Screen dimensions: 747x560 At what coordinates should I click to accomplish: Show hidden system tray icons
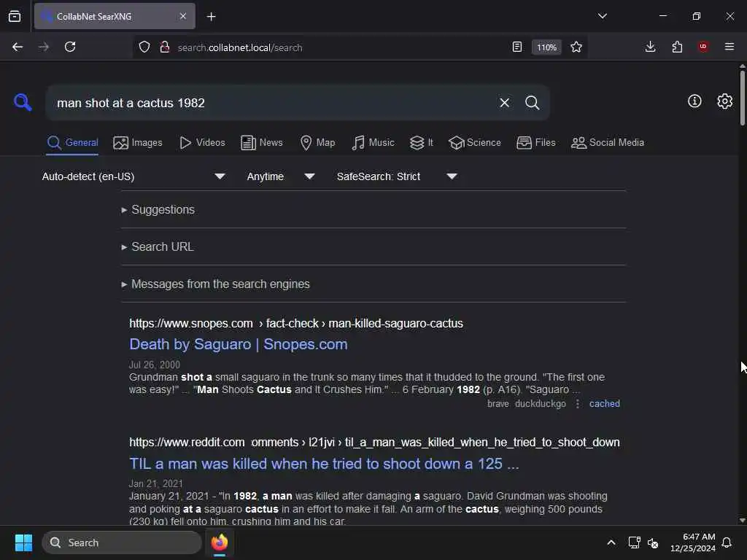(611, 542)
